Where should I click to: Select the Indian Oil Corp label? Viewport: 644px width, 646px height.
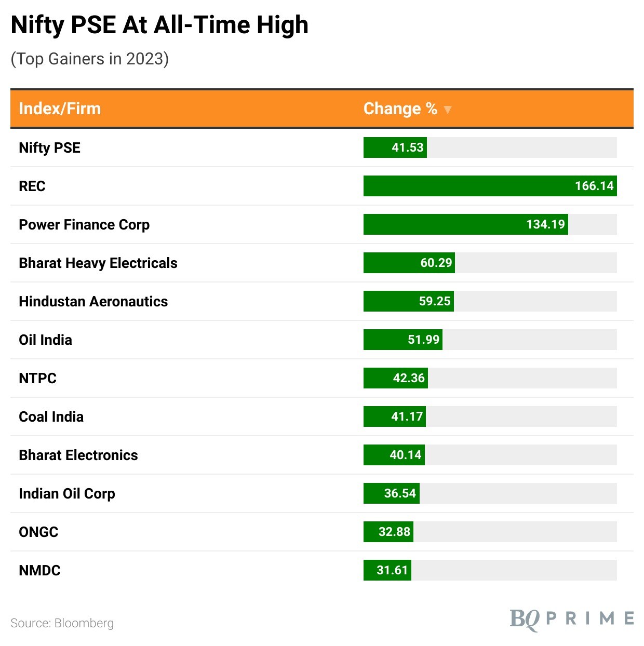[x=67, y=493]
